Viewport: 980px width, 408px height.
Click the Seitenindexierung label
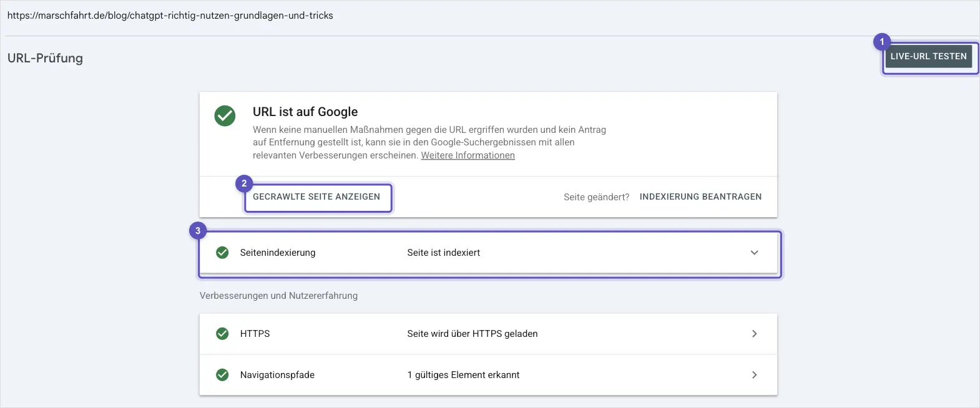(x=278, y=253)
